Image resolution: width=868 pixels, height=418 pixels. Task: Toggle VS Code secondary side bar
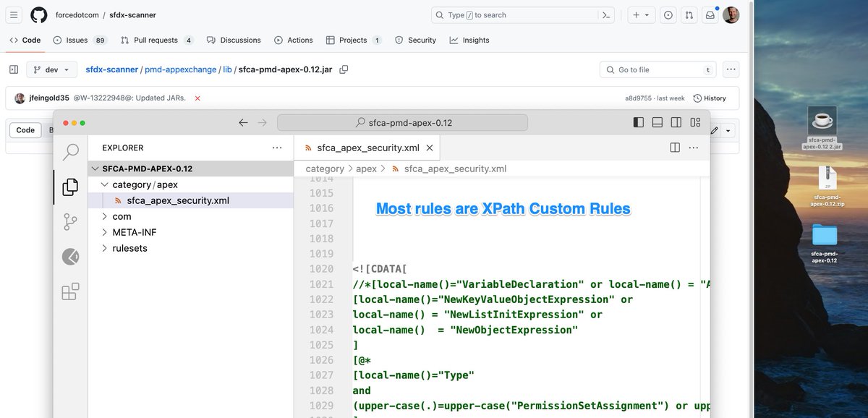[676, 123]
